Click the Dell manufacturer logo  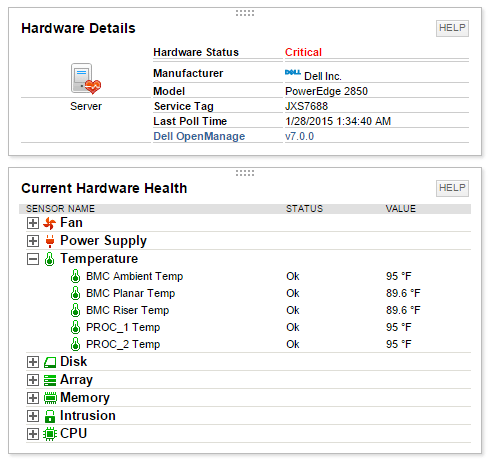coord(293,72)
